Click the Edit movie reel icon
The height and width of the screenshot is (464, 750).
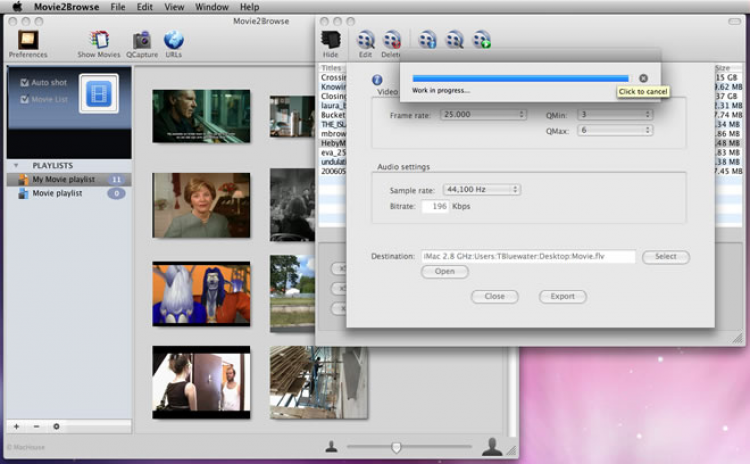[x=365, y=40]
